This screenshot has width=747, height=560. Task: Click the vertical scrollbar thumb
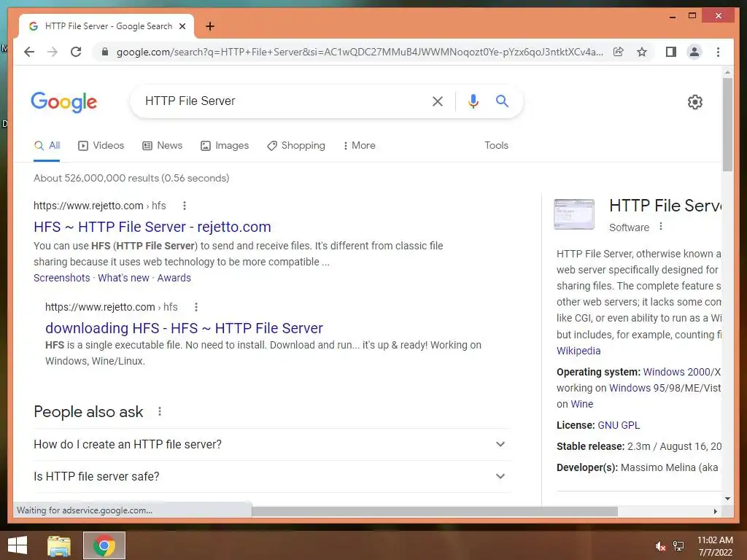pyautogui.click(x=727, y=125)
